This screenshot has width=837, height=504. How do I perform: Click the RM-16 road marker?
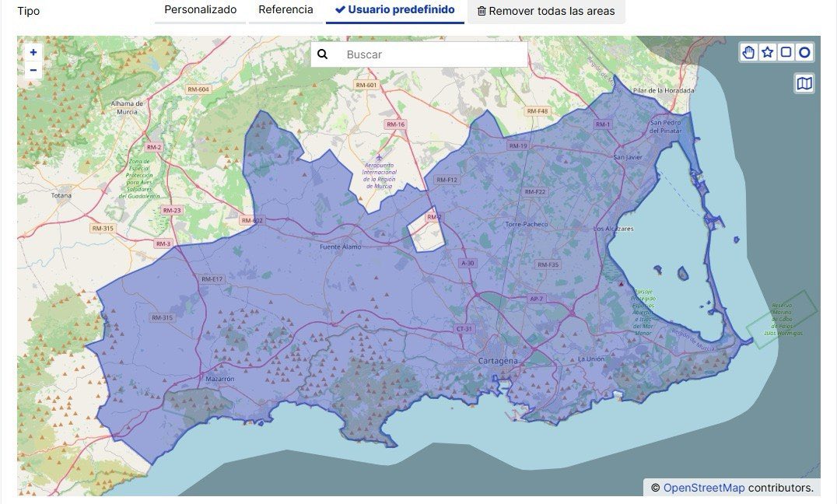click(395, 124)
